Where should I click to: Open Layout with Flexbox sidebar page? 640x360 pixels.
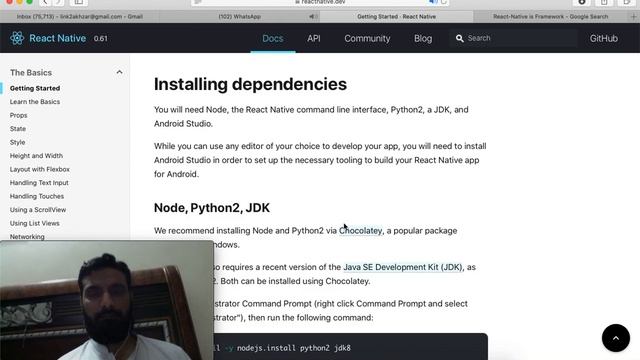coord(40,169)
